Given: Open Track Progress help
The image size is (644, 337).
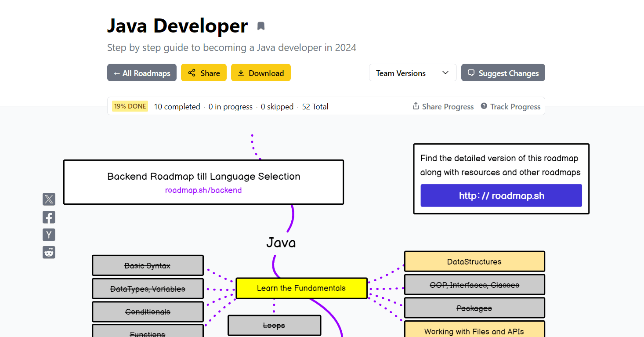Looking at the screenshot, I should pos(510,106).
